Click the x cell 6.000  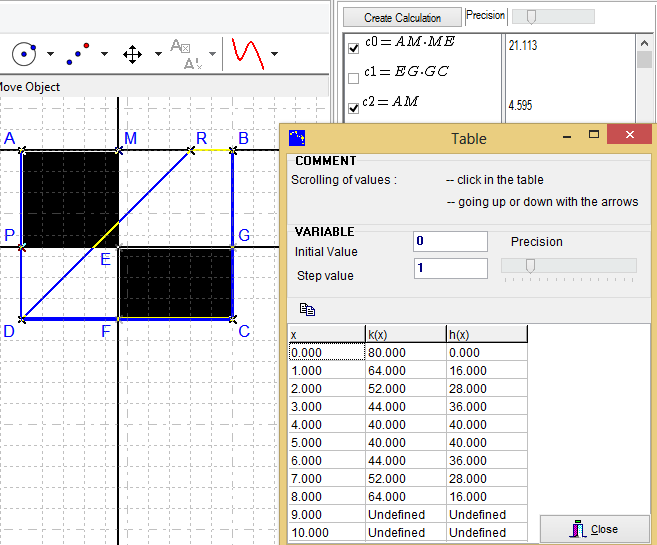pos(327,460)
